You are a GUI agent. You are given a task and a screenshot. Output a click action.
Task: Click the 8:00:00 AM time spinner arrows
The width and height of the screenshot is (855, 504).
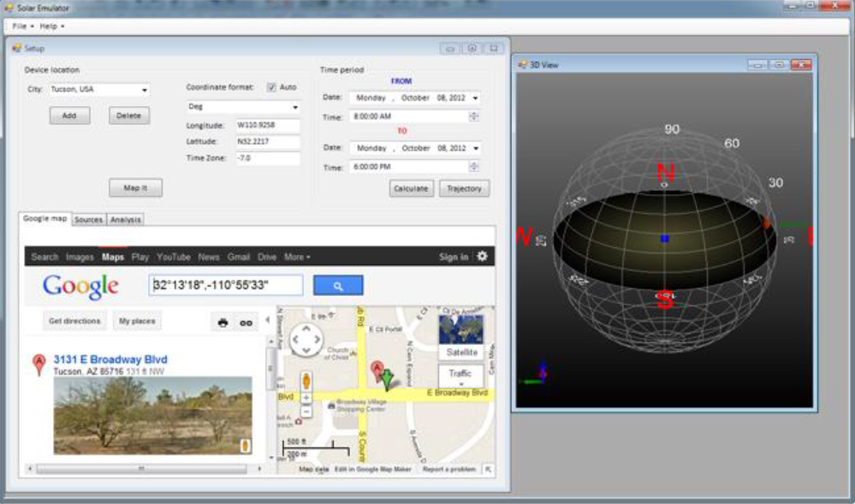474,116
